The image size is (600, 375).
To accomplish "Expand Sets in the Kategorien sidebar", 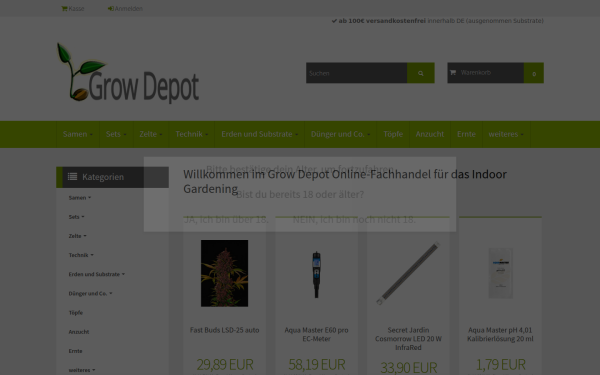I will (x=76, y=217).
